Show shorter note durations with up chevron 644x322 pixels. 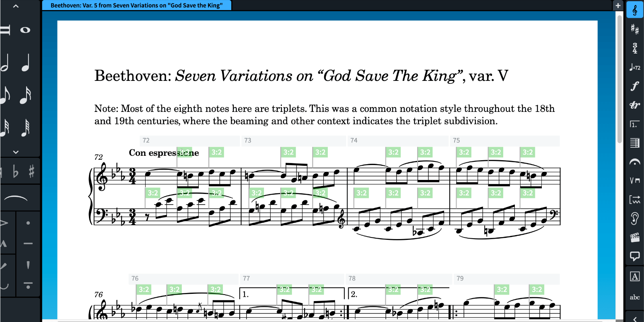point(16,6)
